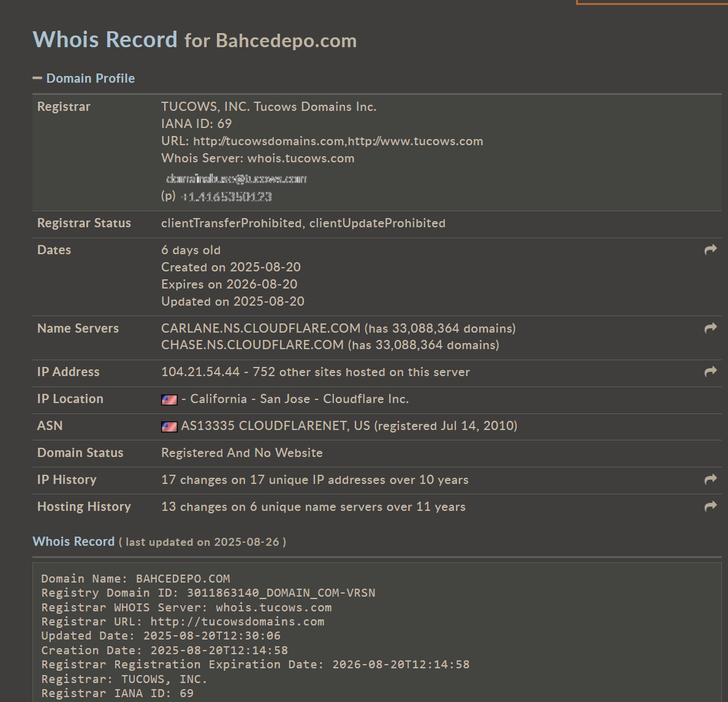
Task: Click the IP address 104.21.54.44 entry
Action: (x=200, y=372)
